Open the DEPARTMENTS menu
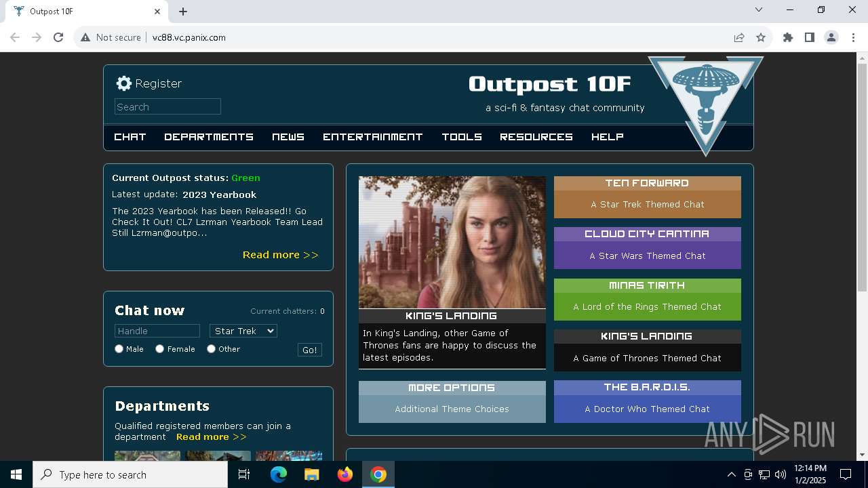 pos(209,137)
